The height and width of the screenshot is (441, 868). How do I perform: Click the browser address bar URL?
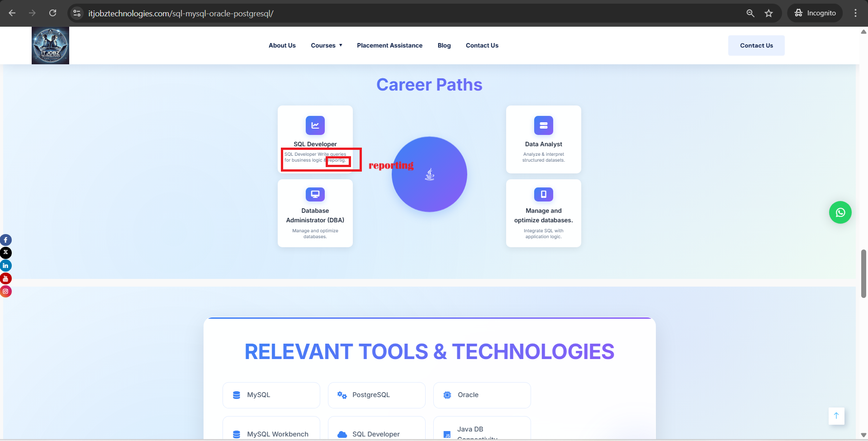(x=181, y=13)
